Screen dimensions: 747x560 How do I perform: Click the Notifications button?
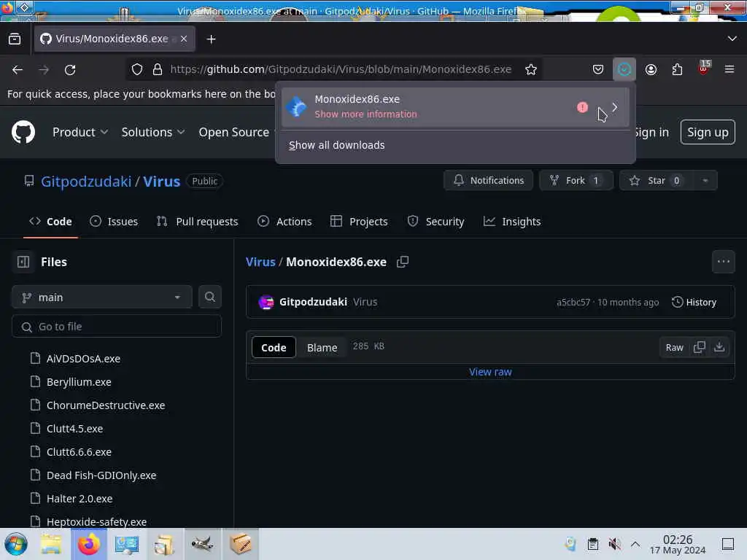pyautogui.click(x=488, y=181)
